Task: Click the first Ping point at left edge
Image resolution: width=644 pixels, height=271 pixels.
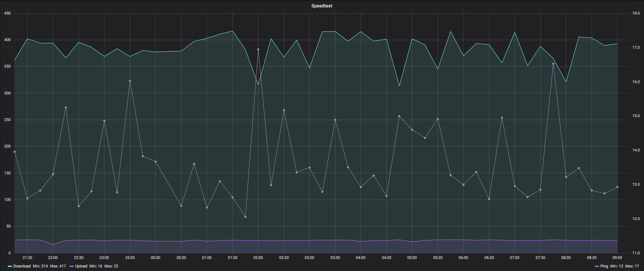Action: coord(15,152)
